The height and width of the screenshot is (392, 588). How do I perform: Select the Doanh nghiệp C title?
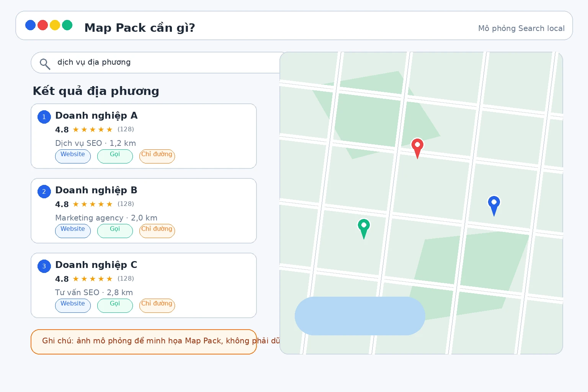(96, 265)
